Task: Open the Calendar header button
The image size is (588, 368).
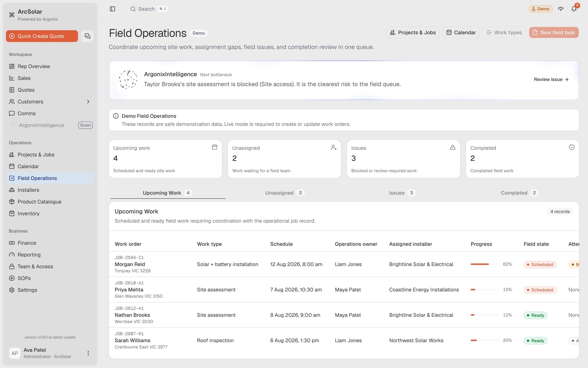Action: pos(461,32)
